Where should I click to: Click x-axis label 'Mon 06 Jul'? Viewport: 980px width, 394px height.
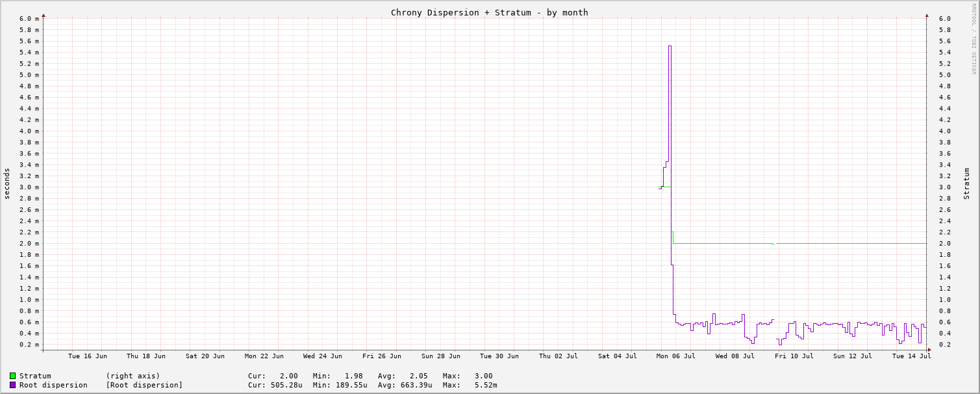pos(676,356)
